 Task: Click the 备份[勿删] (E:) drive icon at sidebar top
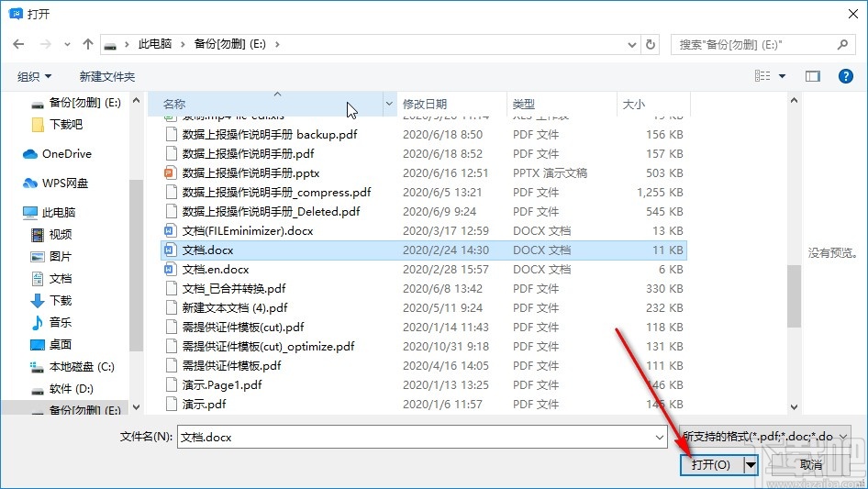click(x=37, y=104)
